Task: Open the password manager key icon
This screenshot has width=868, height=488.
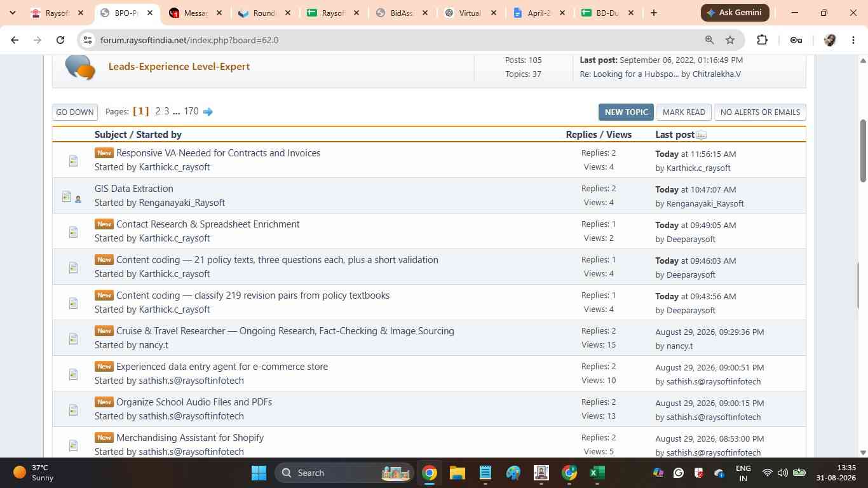Action: click(x=796, y=40)
